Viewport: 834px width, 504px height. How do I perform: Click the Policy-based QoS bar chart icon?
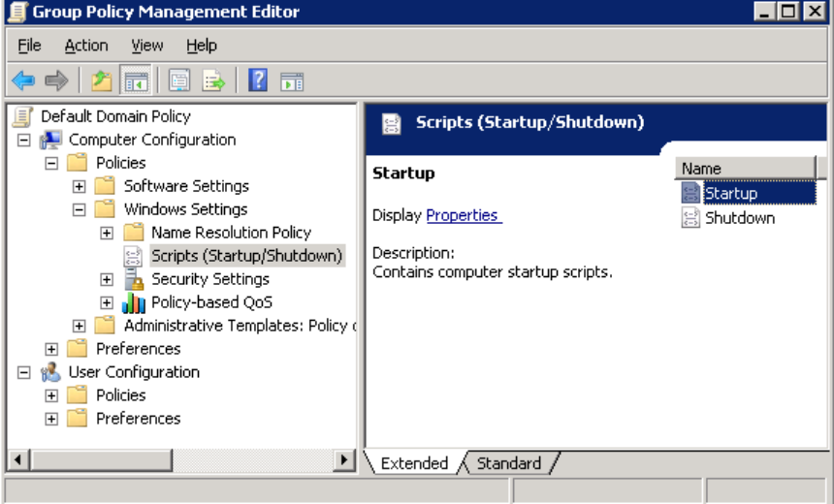click(x=134, y=302)
